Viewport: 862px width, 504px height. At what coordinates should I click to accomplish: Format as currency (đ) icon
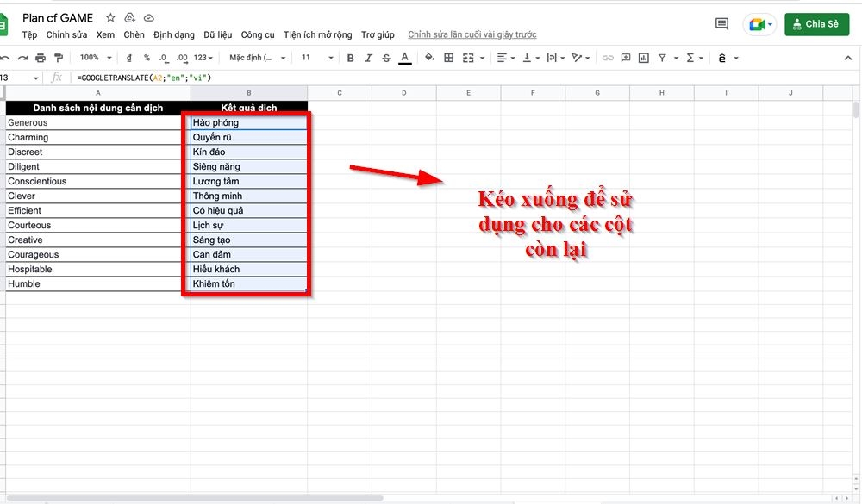click(x=128, y=58)
